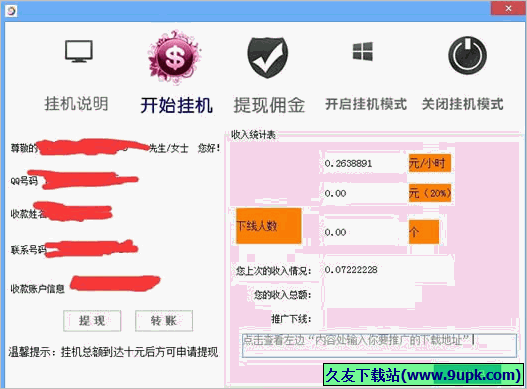This screenshot has height=389, width=527.
Task: Click the 0.00 field beside 元（20%）
Action: [364, 193]
